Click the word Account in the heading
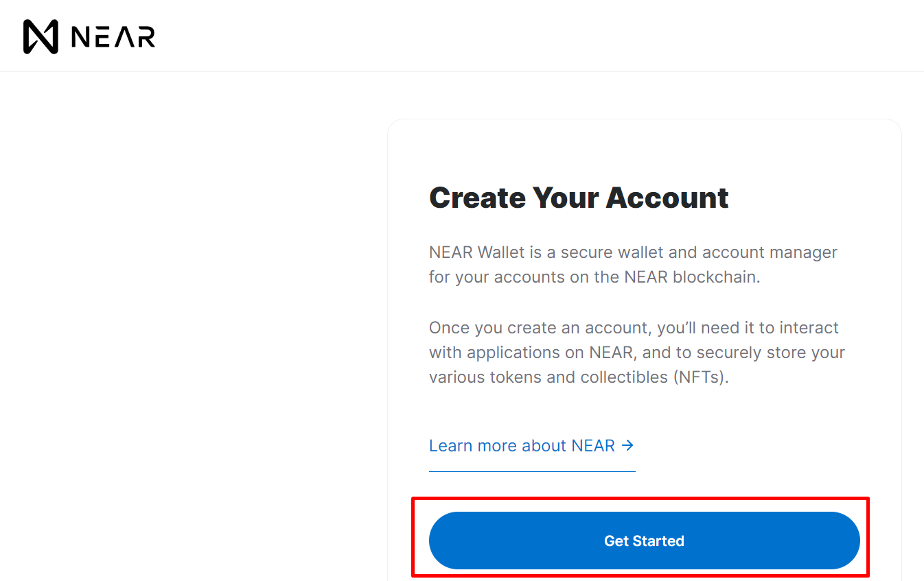924x581 pixels. click(x=667, y=198)
